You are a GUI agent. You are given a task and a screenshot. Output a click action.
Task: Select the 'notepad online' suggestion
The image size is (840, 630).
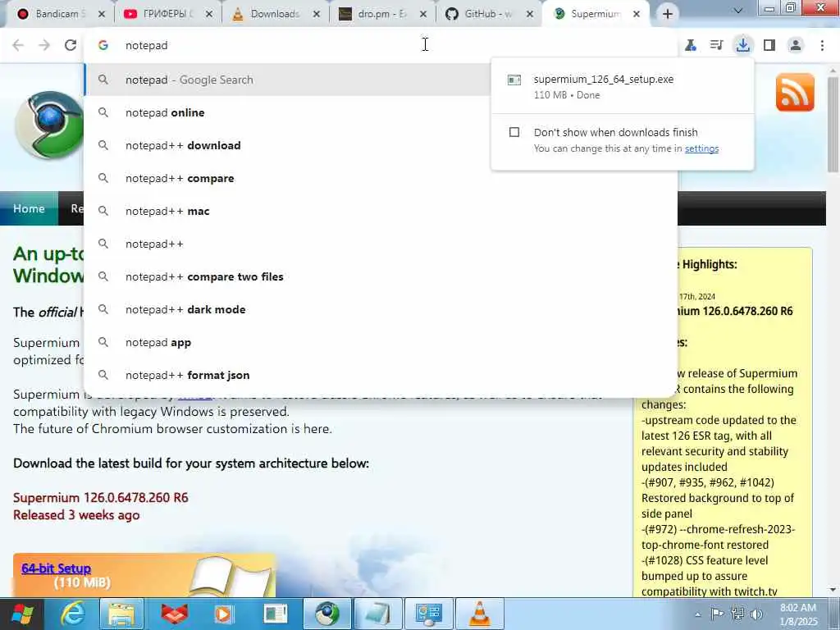coord(288,112)
